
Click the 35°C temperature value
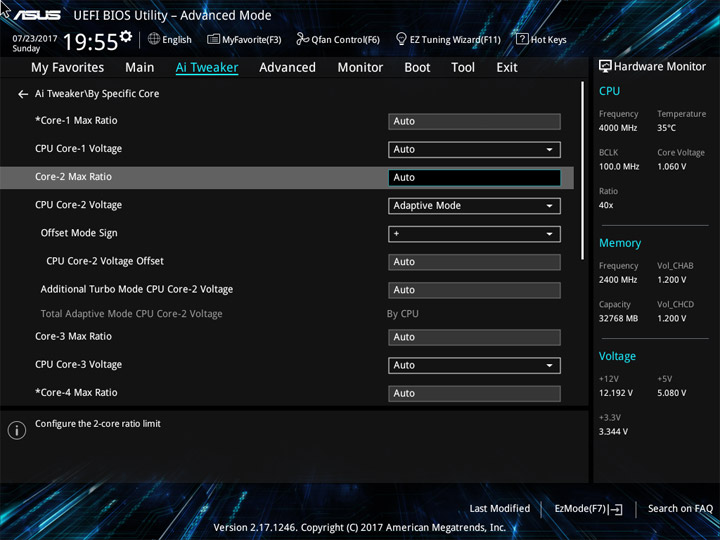pos(666,128)
